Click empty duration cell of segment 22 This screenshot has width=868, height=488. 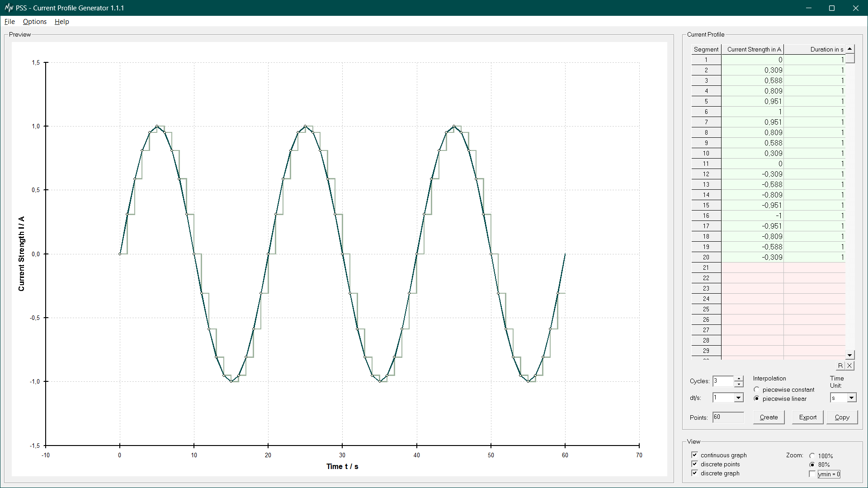pyautogui.click(x=814, y=278)
